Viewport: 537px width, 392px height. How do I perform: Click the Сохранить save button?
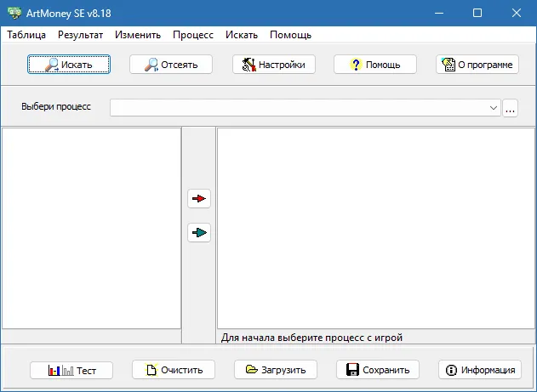378,369
